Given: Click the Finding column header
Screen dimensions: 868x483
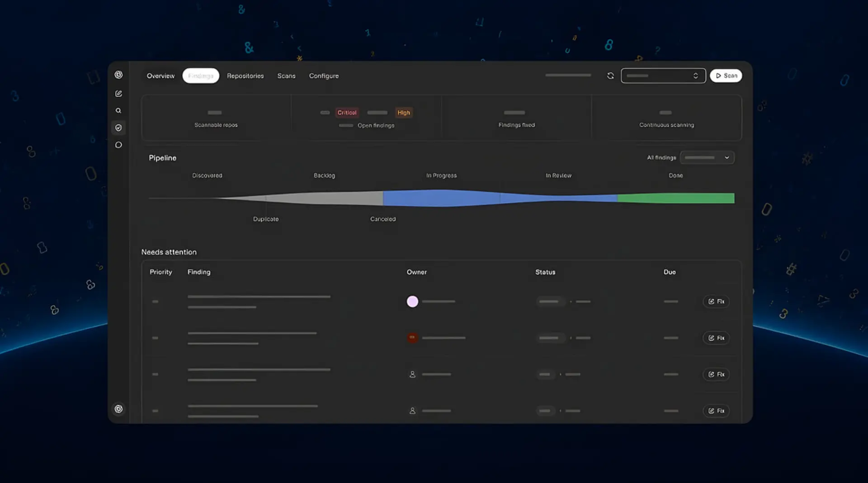Looking at the screenshot, I should pyautogui.click(x=199, y=272).
